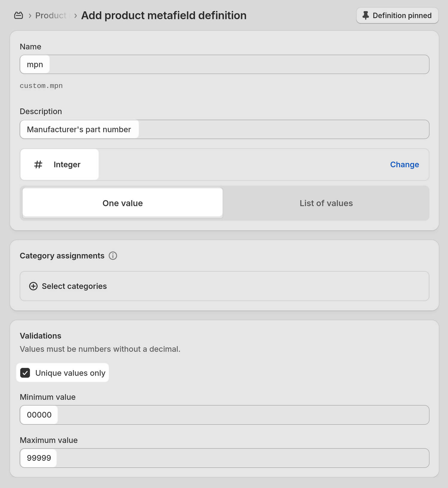The image size is (448, 488).
Task: Open the Category assignments info tooltip
Action: (113, 256)
